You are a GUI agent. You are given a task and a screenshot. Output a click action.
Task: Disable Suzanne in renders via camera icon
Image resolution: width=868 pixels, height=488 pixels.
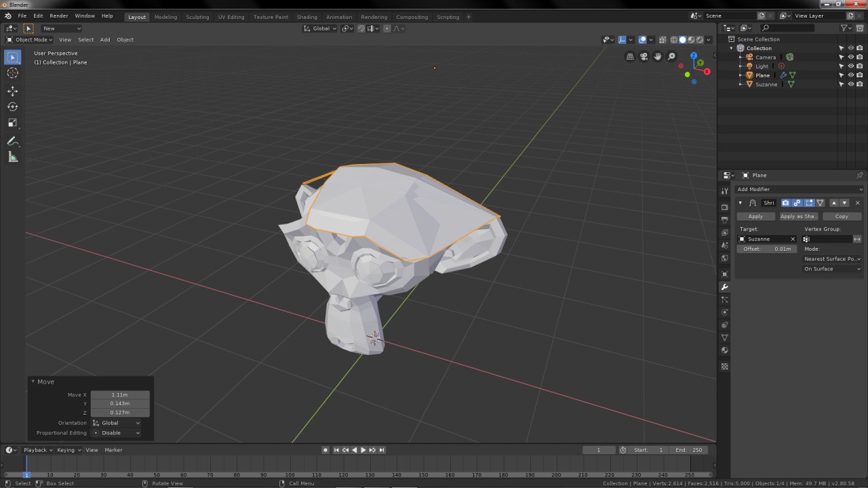tap(859, 84)
